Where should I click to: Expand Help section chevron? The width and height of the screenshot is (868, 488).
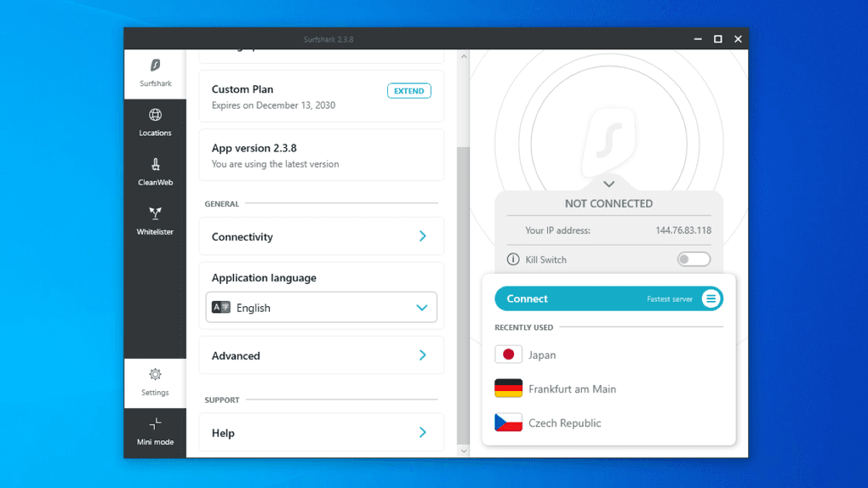click(422, 432)
